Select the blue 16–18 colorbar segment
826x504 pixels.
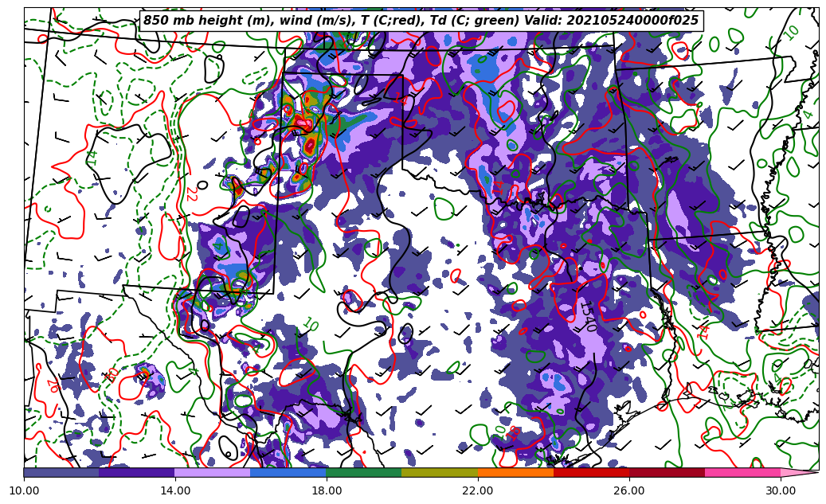(288, 473)
